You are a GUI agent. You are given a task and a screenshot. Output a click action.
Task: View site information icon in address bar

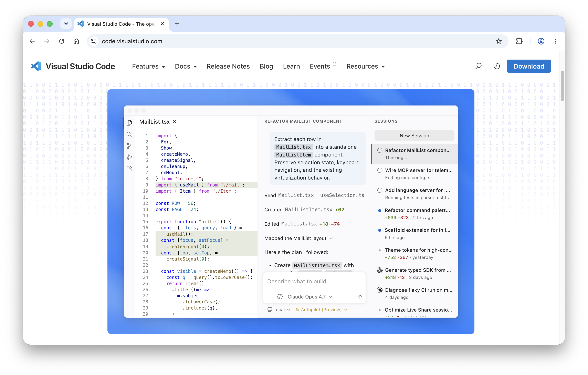[x=94, y=41]
